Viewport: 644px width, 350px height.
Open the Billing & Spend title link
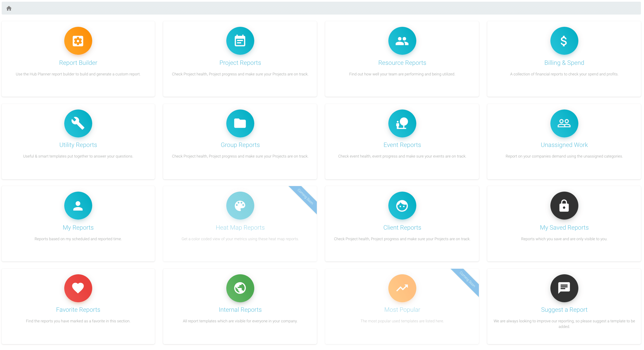point(564,63)
